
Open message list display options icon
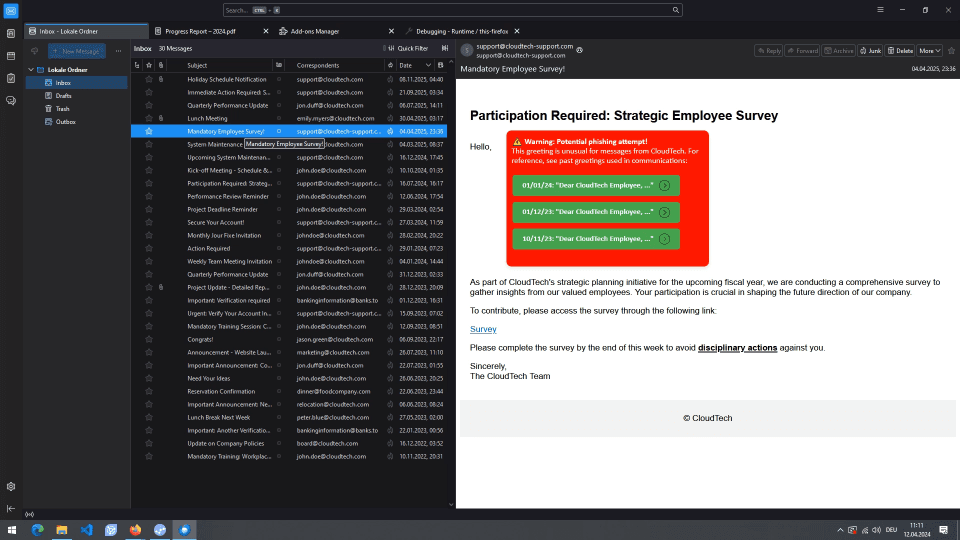445,48
